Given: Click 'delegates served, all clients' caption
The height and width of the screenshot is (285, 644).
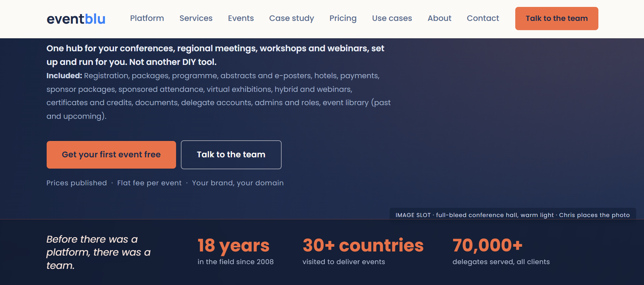Looking at the screenshot, I should tap(501, 262).
